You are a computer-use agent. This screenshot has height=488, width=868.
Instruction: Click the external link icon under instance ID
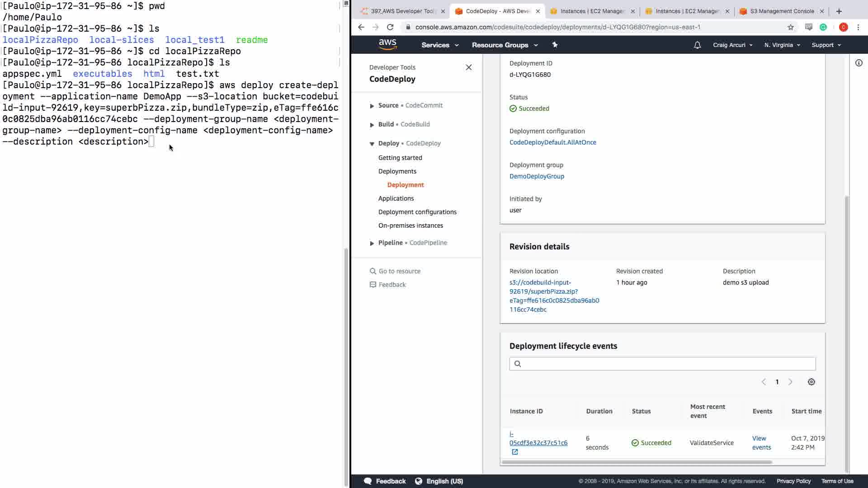coord(514,452)
